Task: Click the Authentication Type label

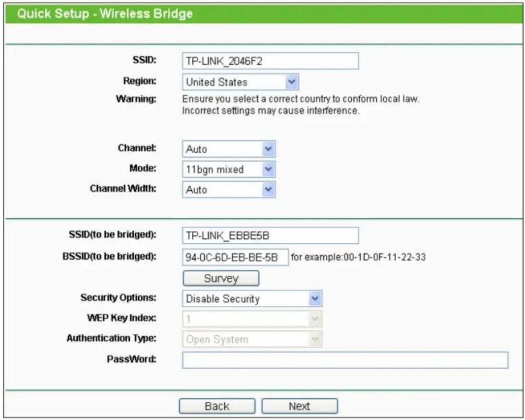Action: pos(112,338)
